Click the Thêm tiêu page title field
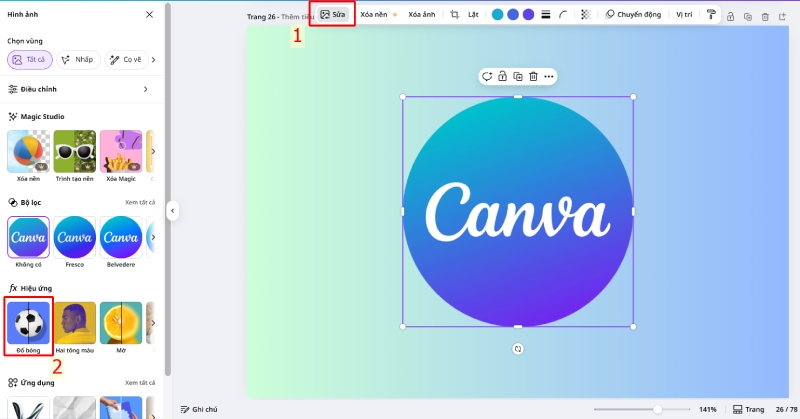The width and height of the screenshot is (800, 419). pyautogui.click(x=297, y=17)
